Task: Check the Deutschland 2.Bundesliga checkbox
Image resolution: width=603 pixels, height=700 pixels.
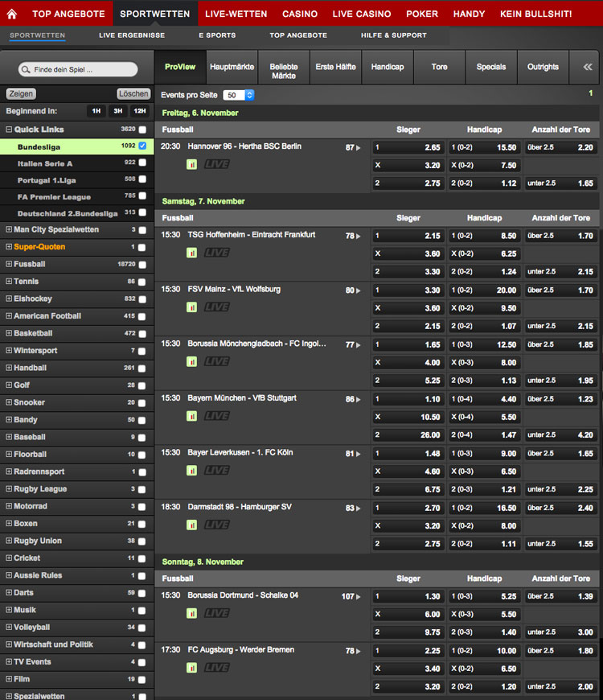Action: click(x=142, y=212)
